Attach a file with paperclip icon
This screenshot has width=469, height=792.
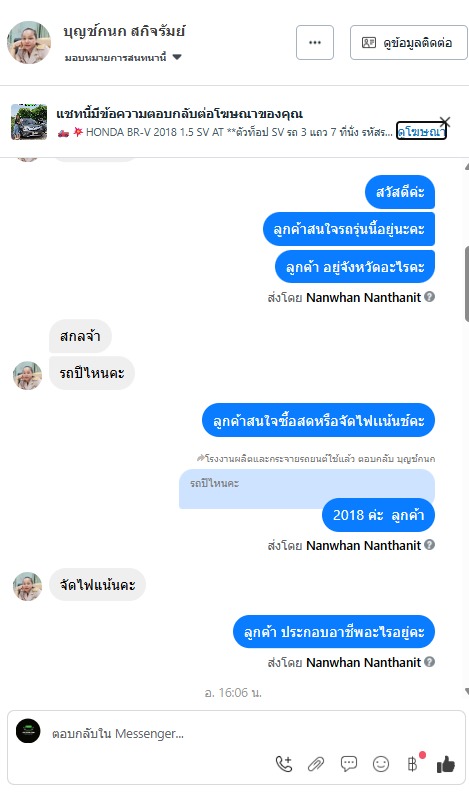coord(316,764)
